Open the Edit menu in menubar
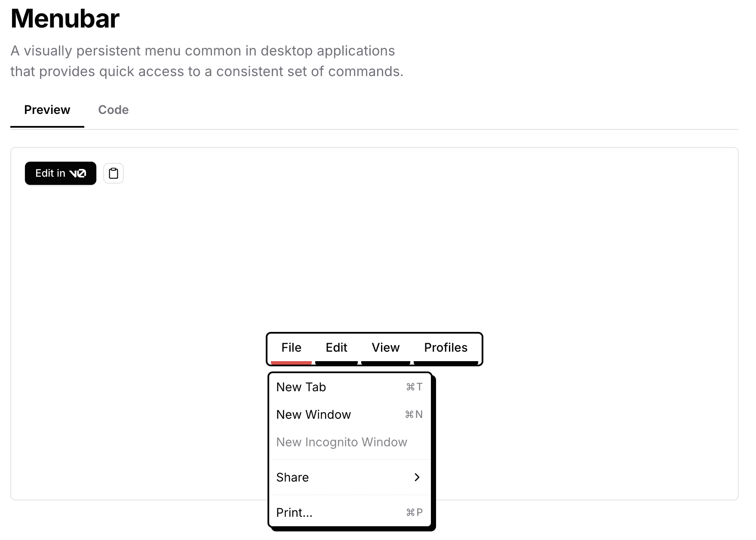The width and height of the screenshot is (756, 540). click(x=336, y=347)
